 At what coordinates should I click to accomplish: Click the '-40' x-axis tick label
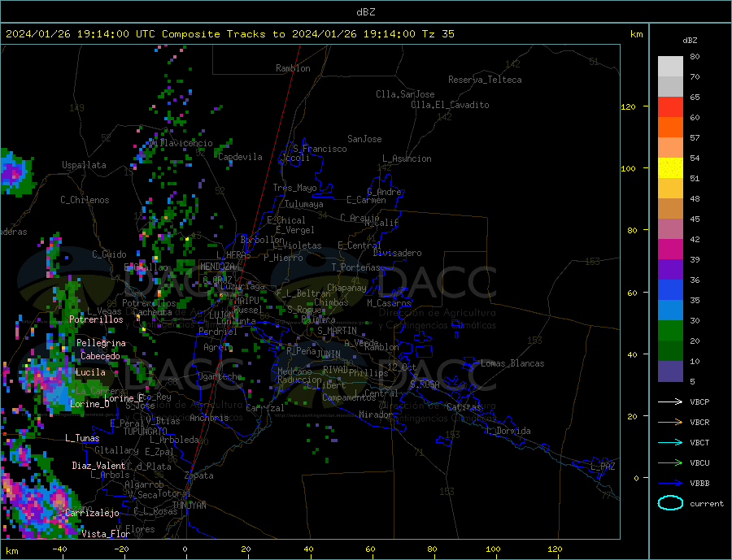[59, 549]
